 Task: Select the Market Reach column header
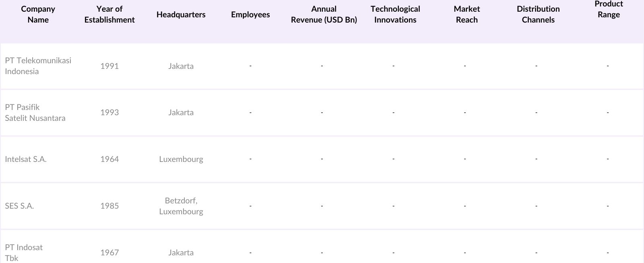[x=466, y=14]
